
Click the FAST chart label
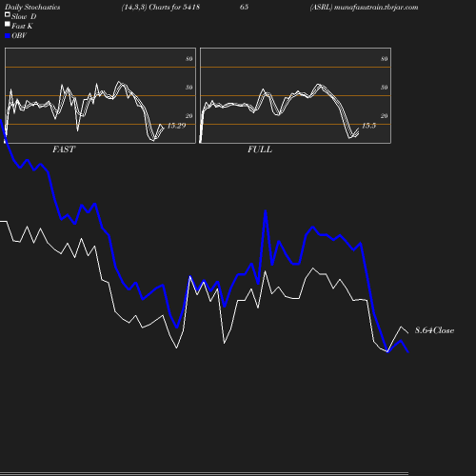64,149
